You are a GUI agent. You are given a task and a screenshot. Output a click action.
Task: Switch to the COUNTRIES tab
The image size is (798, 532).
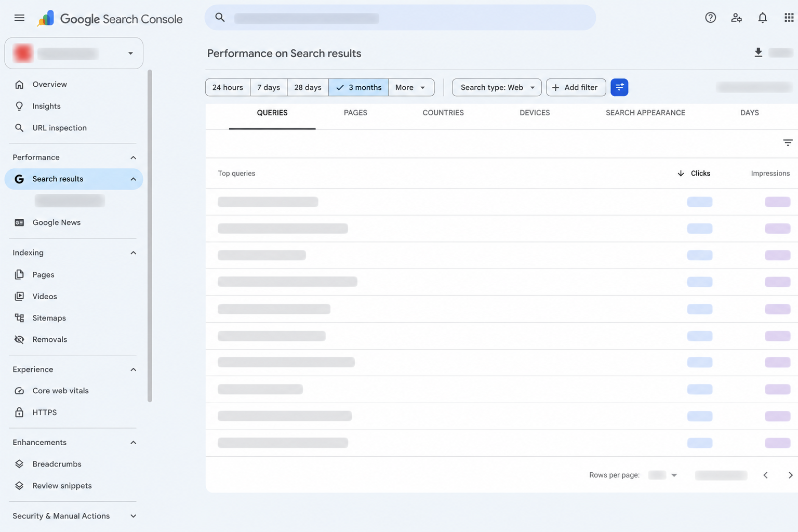443,113
